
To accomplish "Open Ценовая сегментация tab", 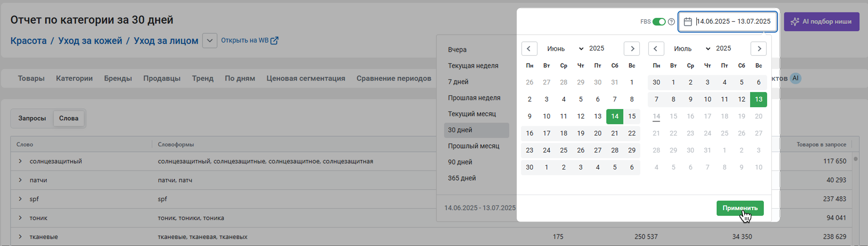I will click(x=306, y=78).
